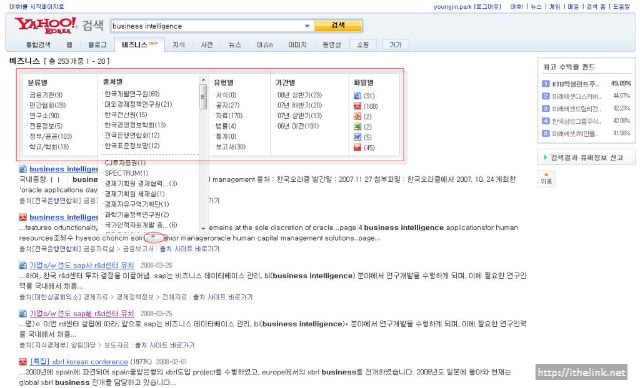This screenshot has width=640, height=388.
Task: Filter by the red file icon with count (100)
Action: (x=358, y=106)
